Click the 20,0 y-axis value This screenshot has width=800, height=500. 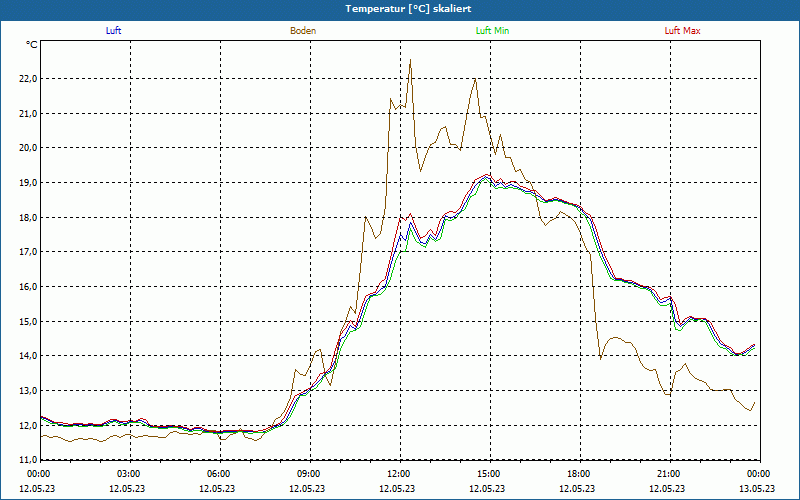pyautogui.click(x=28, y=148)
